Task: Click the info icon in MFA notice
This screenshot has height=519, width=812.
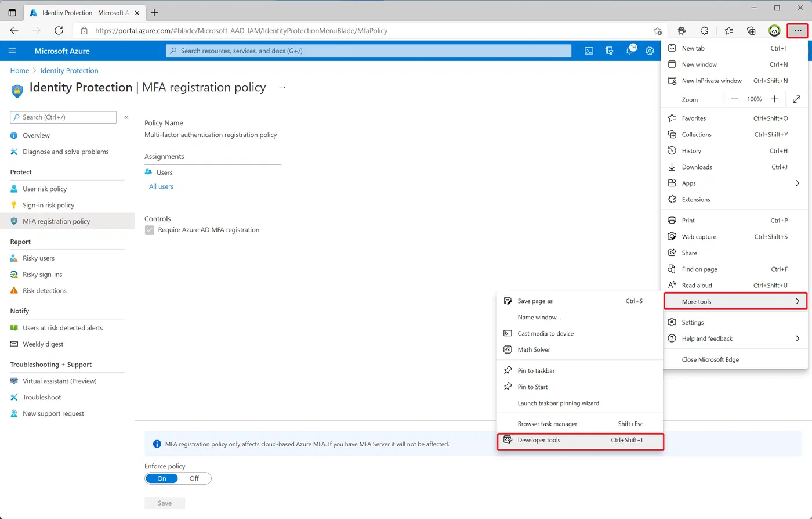Action: 157,444
